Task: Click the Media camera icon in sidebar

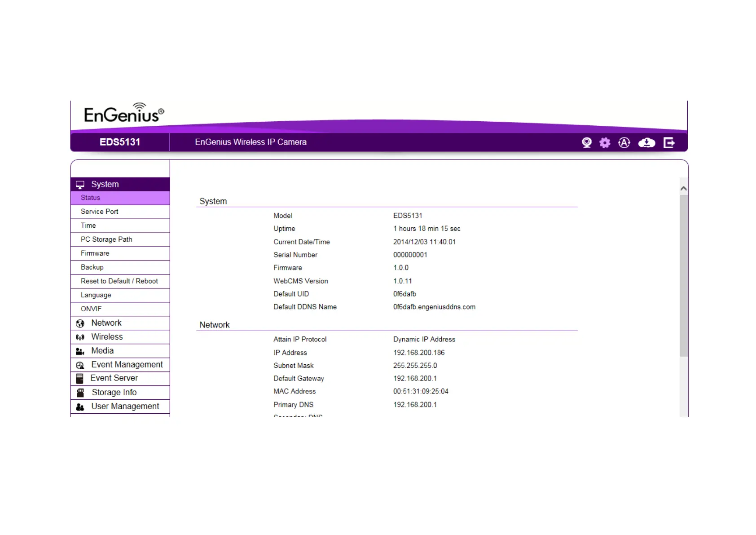Action: [80, 351]
